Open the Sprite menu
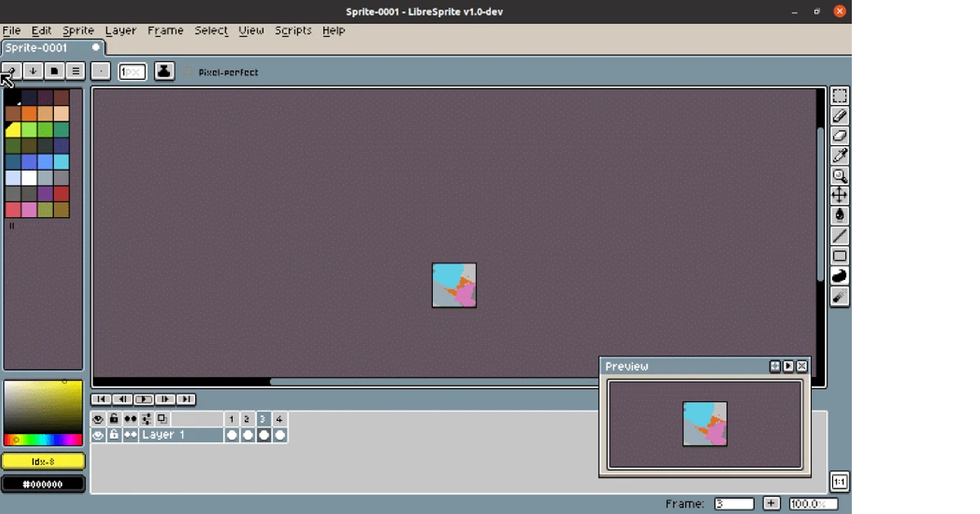The width and height of the screenshot is (980, 514). [78, 30]
